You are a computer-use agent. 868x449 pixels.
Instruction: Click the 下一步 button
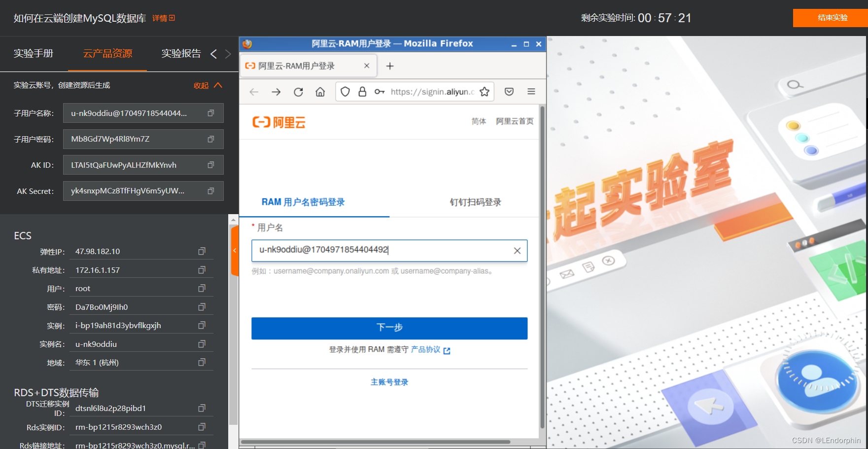(x=389, y=328)
